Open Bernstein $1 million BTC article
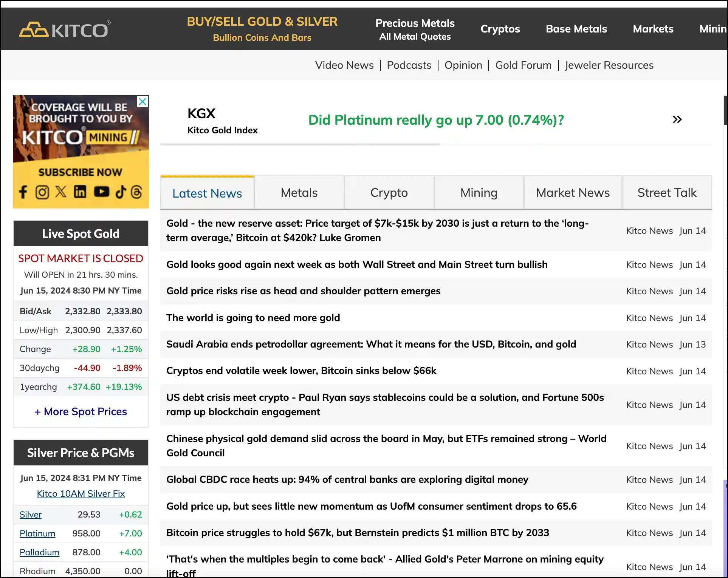The height and width of the screenshot is (578, 728). pos(358,533)
